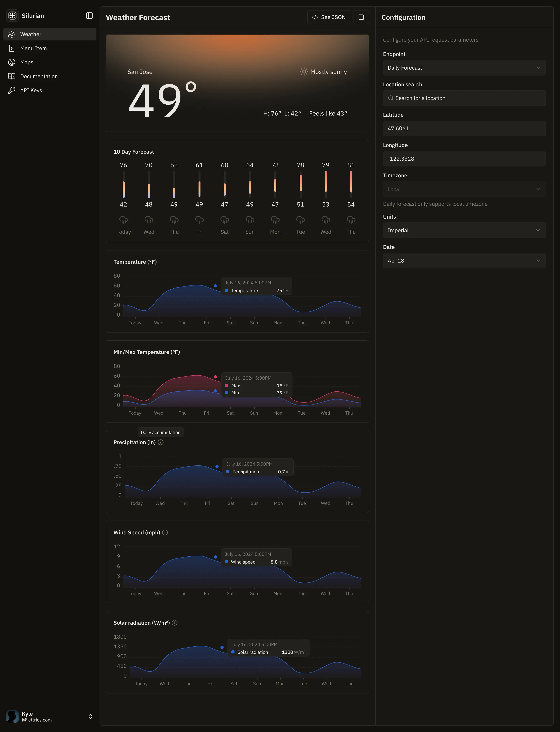This screenshot has width=560, height=732.
Task: Click the Wind Speed info icon
Action: (165, 533)
